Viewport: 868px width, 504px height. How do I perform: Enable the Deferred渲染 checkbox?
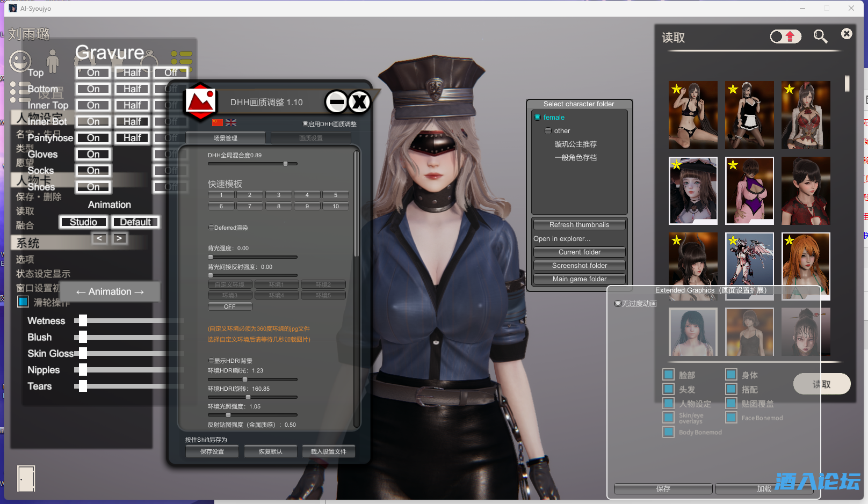tap(211, 228)
